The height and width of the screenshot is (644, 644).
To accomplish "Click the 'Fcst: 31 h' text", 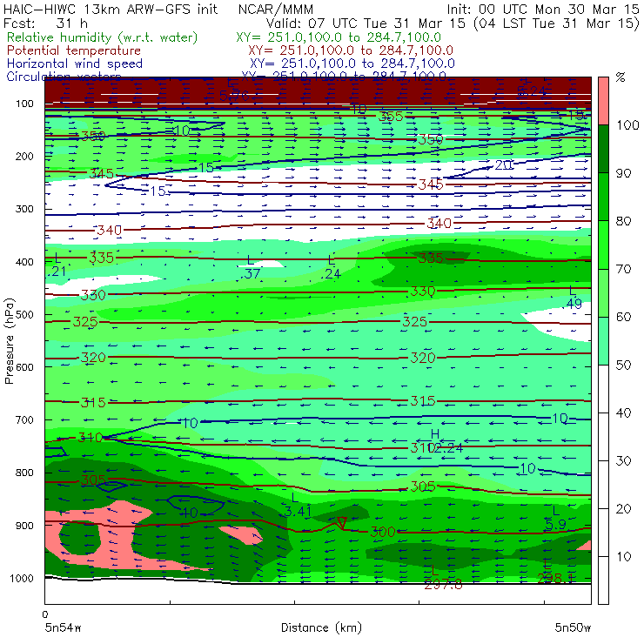I will coord(45,23).
